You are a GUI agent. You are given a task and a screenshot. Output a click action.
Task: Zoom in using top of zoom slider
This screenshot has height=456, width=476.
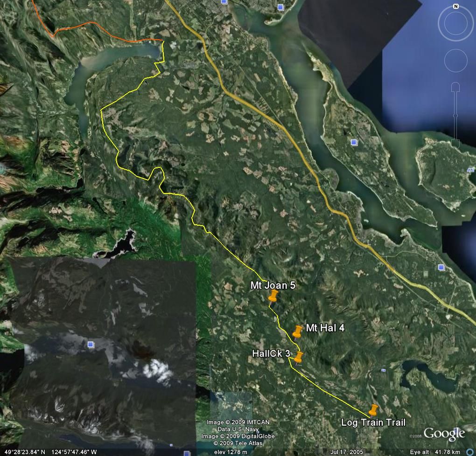coord(456,87)
